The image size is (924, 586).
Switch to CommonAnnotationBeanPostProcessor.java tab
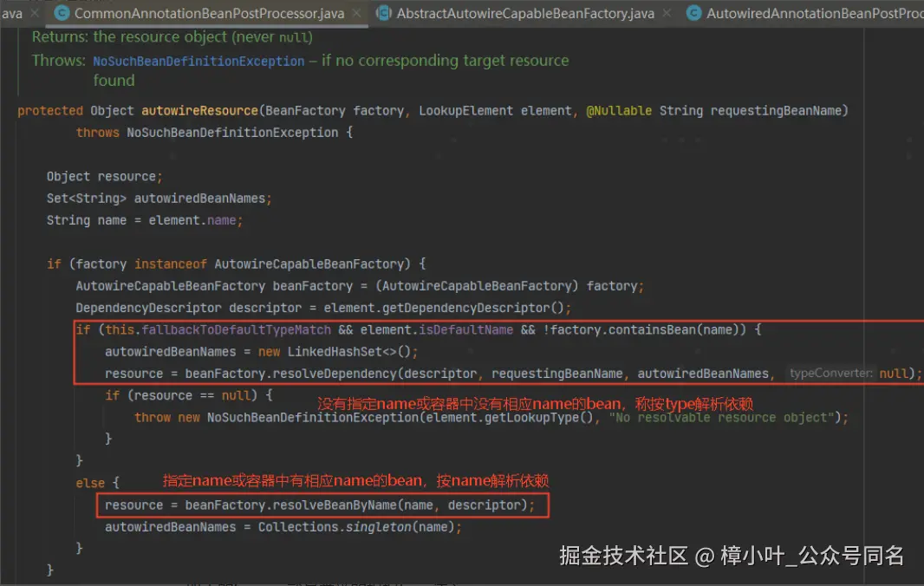pyautogui.click(x=209, y=13)
